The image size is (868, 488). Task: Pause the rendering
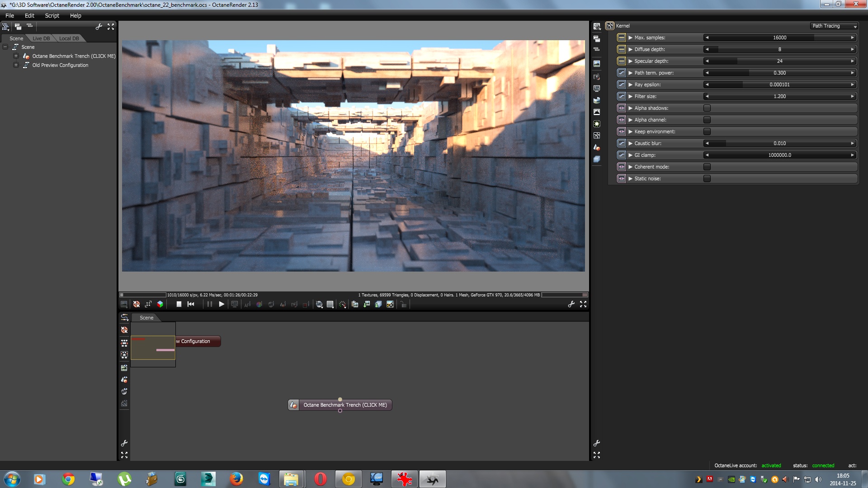(210, 304)
